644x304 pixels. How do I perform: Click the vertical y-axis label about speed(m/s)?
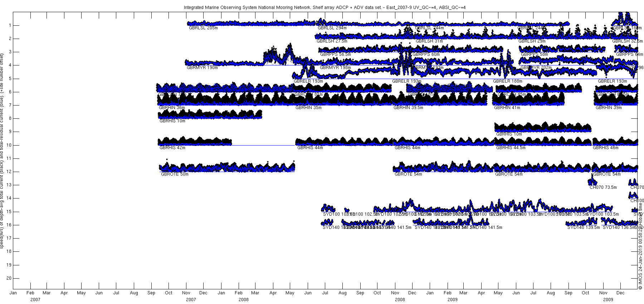(x=3, y=151)
